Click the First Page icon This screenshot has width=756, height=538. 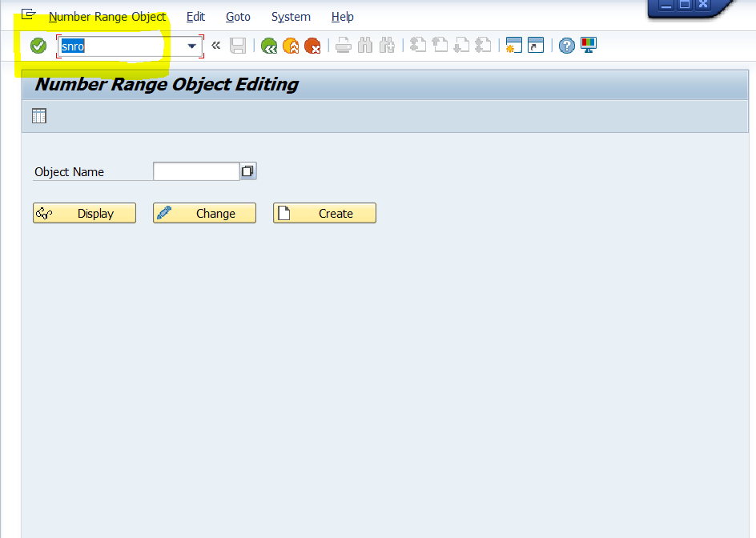(418, 46)
